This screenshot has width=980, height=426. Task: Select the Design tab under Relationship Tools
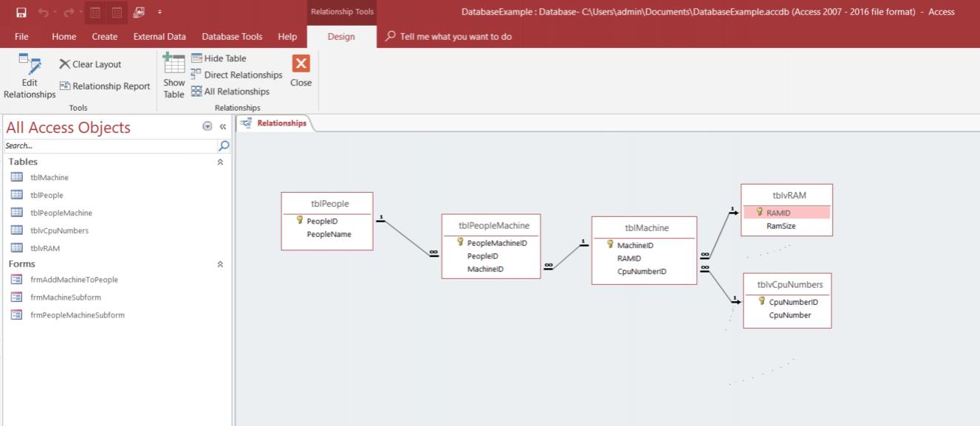point(341,36)
